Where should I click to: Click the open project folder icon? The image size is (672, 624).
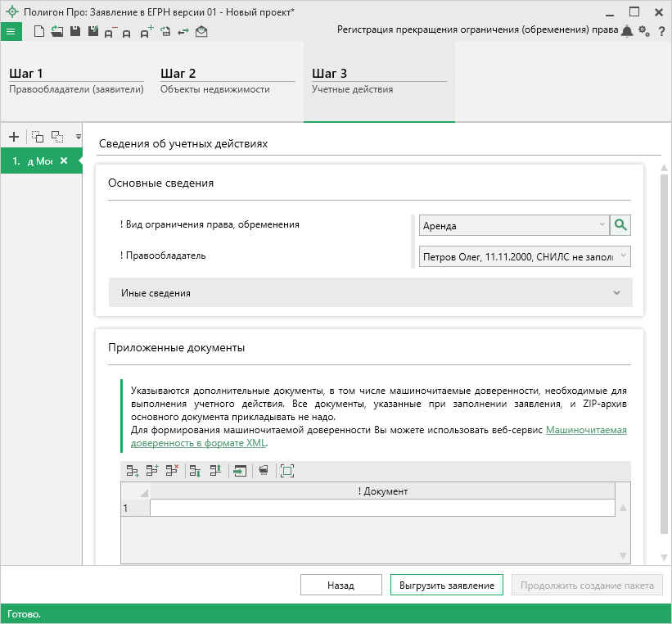56,31
